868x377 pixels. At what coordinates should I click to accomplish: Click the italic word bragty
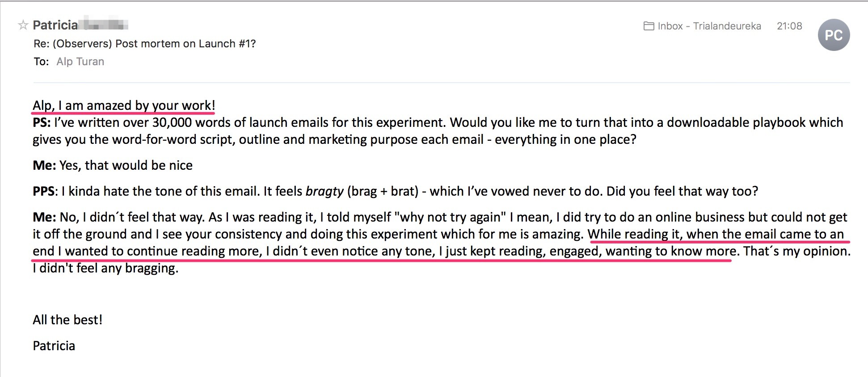point(324,192)
